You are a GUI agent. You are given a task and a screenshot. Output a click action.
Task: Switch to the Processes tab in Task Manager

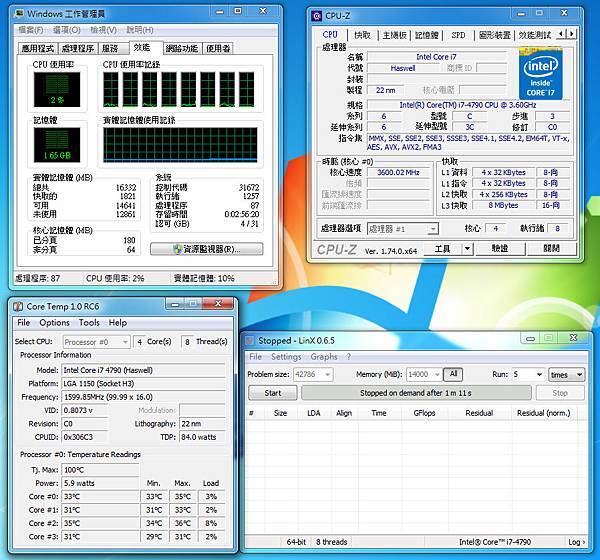tap(78, 48)
